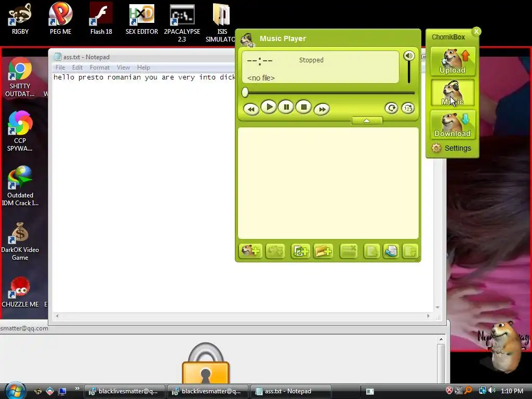Viewport: 532px width, 399px height.
Task: Click the scroll-up arrow in the lock window
Action: [x=441, y=339]
